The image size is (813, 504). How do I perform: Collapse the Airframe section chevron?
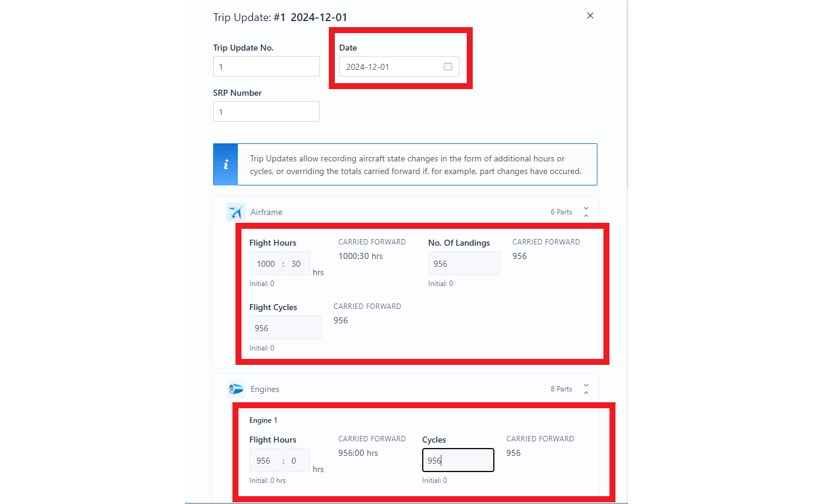(x=586, y=212)
